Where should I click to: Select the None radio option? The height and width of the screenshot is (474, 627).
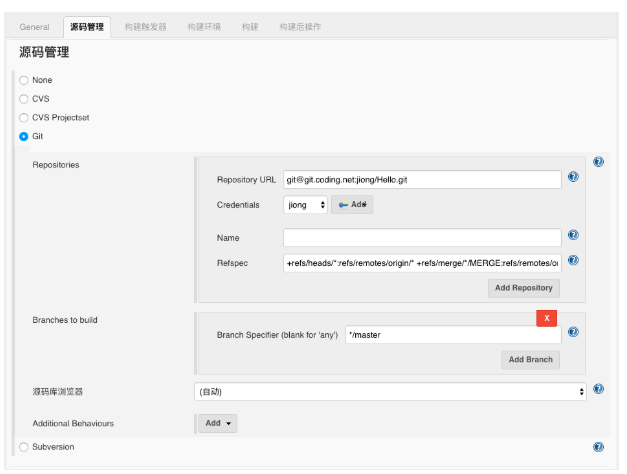pos(24,80)
